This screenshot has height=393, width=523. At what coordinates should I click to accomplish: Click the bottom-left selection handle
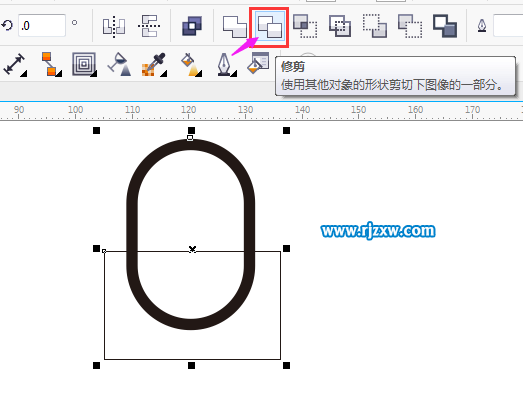(x=96, y=366)
